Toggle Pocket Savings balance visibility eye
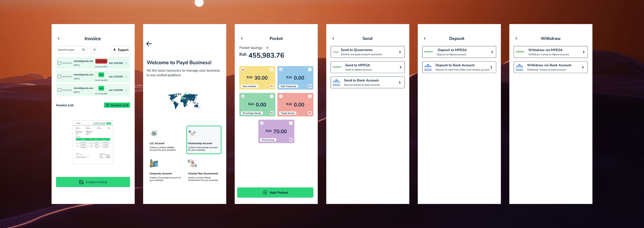The width and height of the screenshot is (644, 228). click(267, 48)
